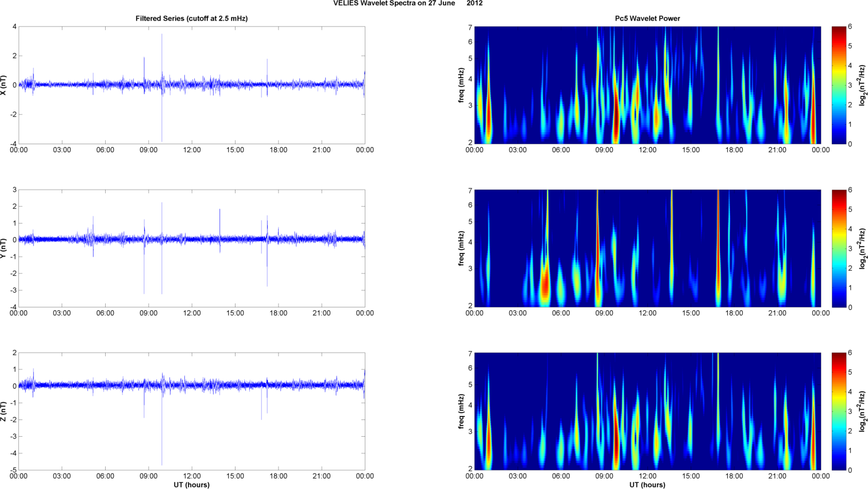
Task: Click "freq (mHz)" label of the top spectrogram
Action: [x=461, y=85]
